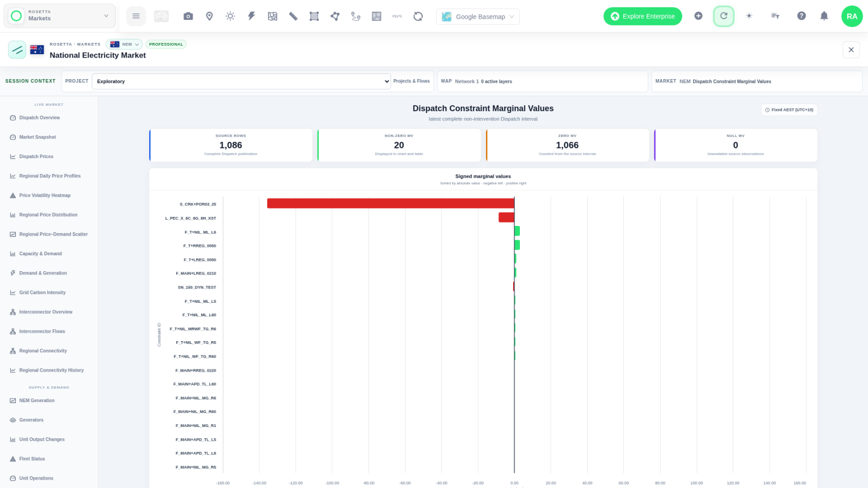
Task: Click the MARKET NEM context box
Action: 757,81
